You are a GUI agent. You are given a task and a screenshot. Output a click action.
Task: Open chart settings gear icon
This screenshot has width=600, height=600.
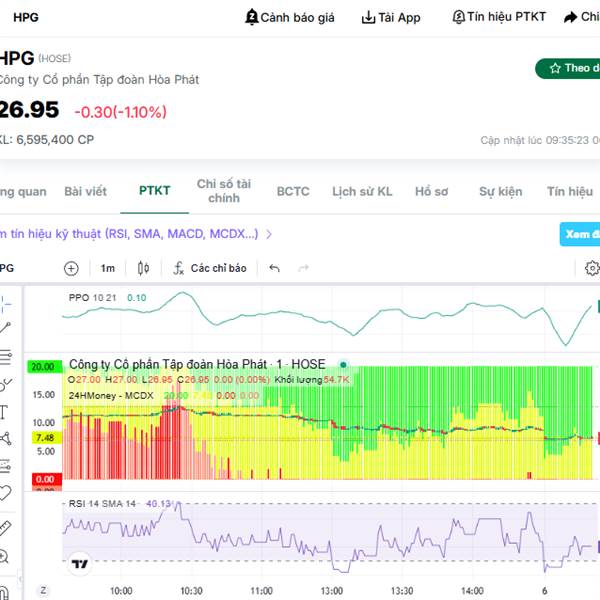592,268
